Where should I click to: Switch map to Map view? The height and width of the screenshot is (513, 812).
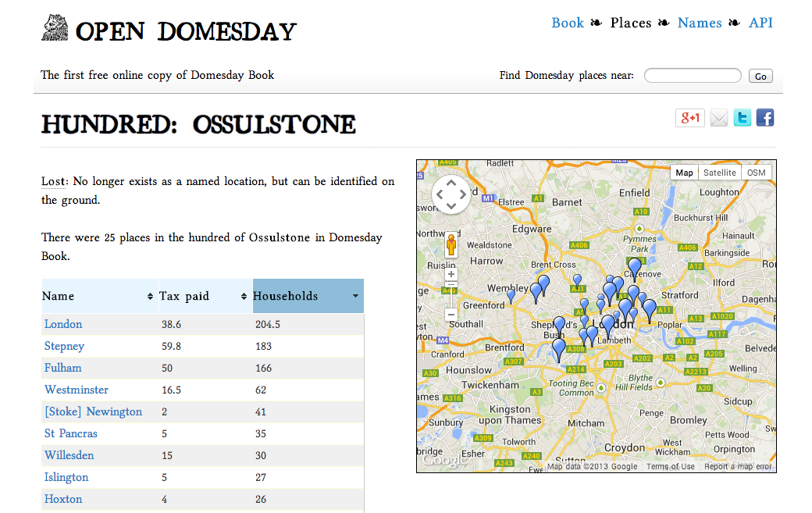click(684, 173)
